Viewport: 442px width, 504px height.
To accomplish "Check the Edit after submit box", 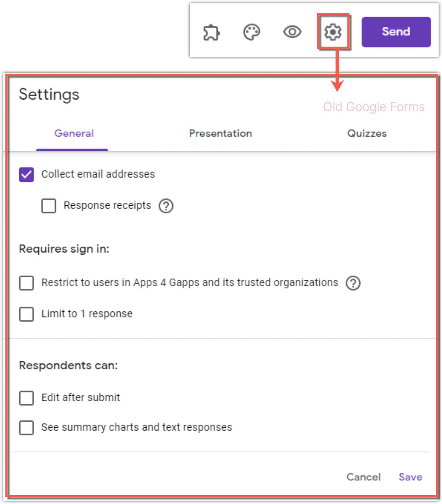I will pyautogui.click(x=26, y=398).
